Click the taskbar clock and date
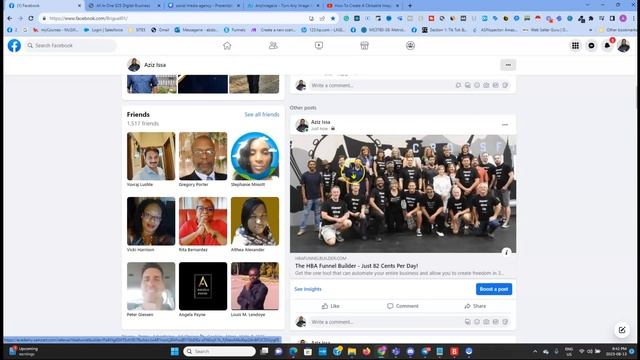Viewport: 640px width, 360px height. click(616, 351)
